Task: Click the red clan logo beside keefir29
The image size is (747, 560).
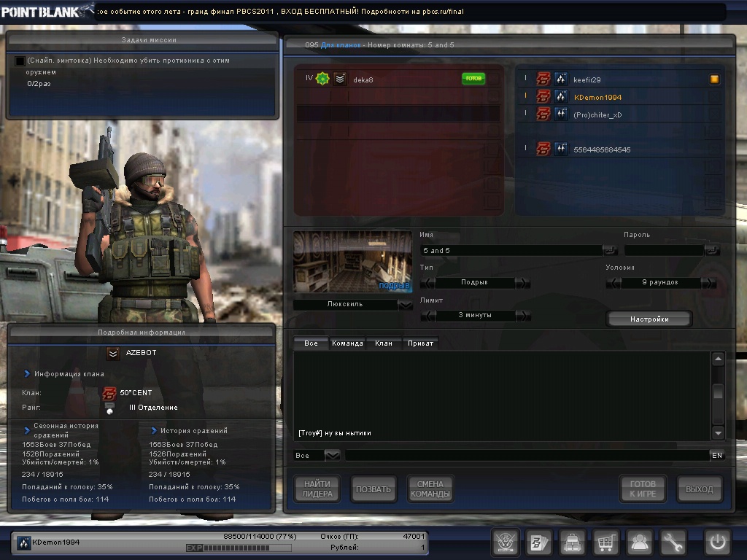Action: 543,79
